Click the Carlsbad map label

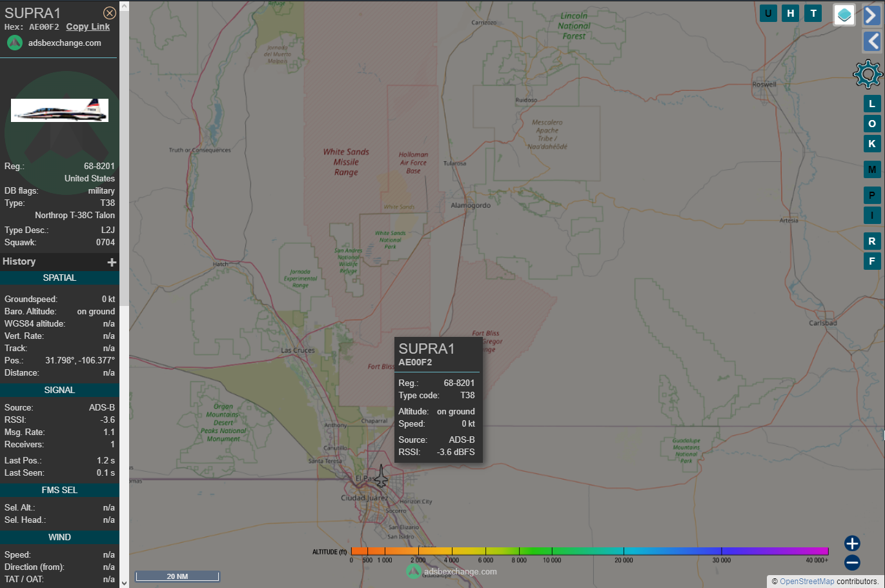tap(823, 323)
